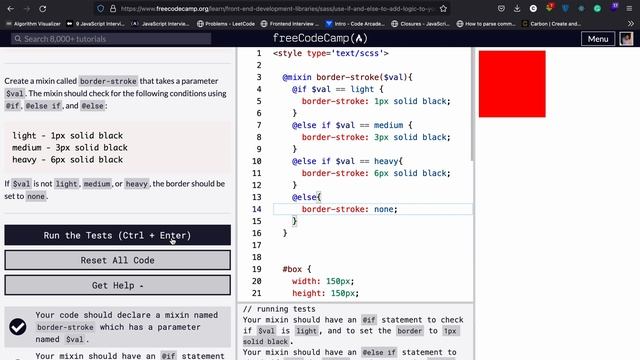Image resolution: width=640 pixels, height=360 pixels.
Task: Reload the page with the refresh icon
Action: pos(42,9)
